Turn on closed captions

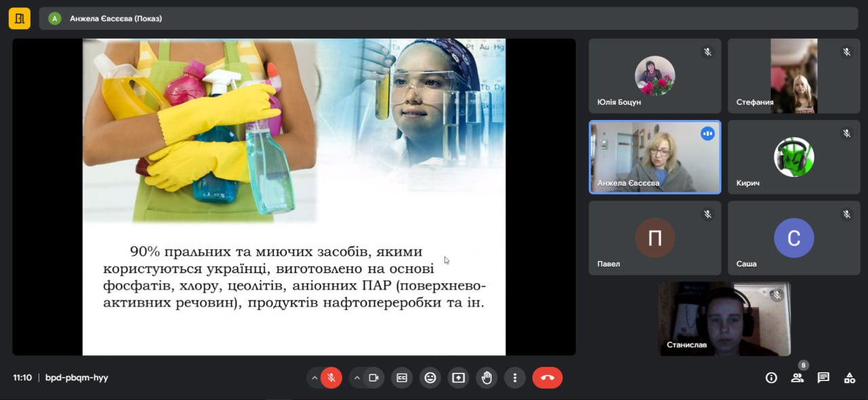(x=402, y=378)
